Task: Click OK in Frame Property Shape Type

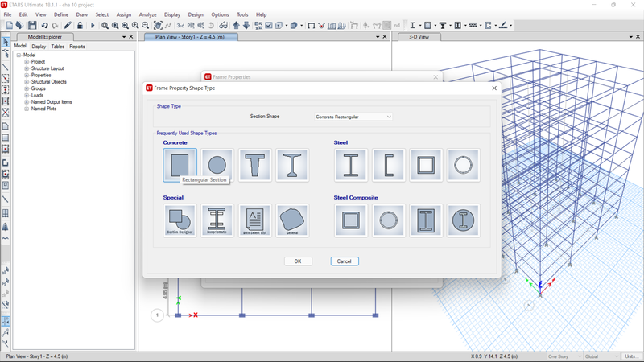Action: click(x=298, y=261)
